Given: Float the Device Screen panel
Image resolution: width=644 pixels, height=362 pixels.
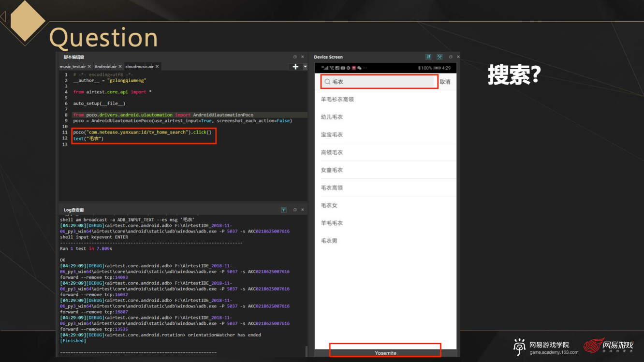Looking at the screenshot, I should tap(451, 57).
